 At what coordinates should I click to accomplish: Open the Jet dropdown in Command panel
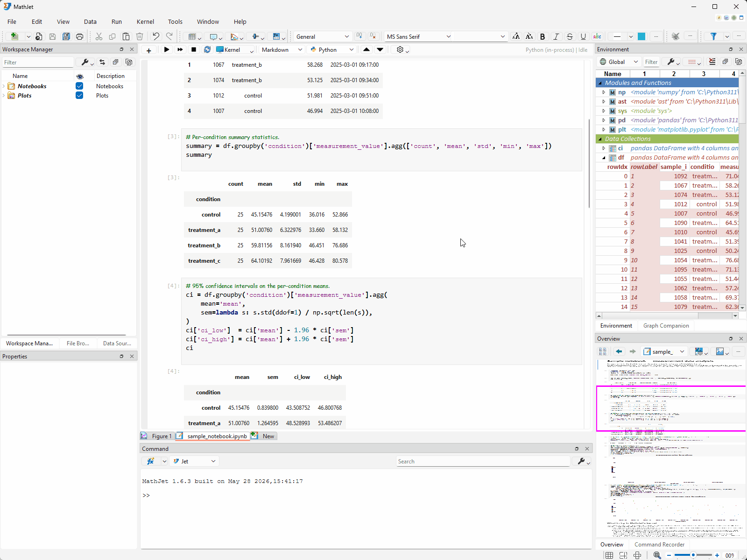tap(194, 461)
